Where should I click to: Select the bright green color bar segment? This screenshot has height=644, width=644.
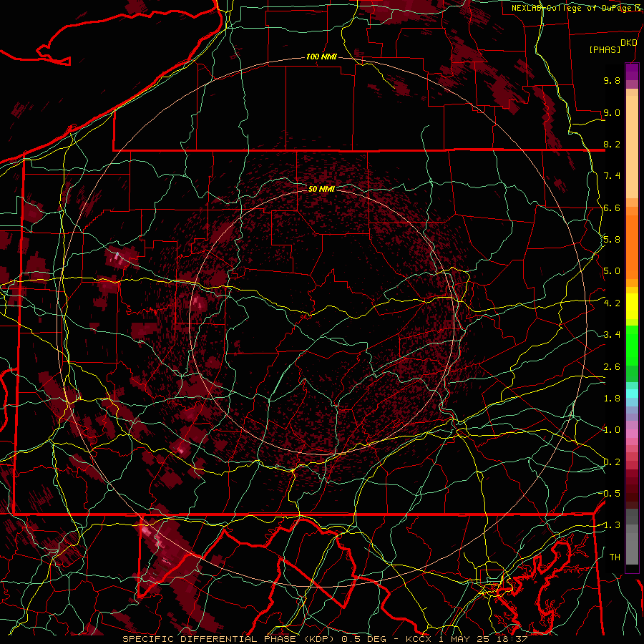632,345
